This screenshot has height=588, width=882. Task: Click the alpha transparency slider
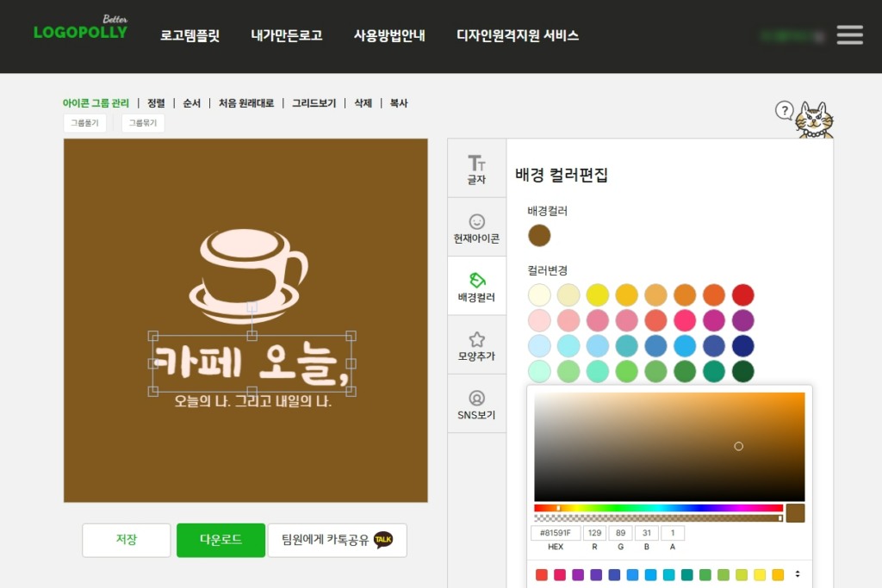658,517
